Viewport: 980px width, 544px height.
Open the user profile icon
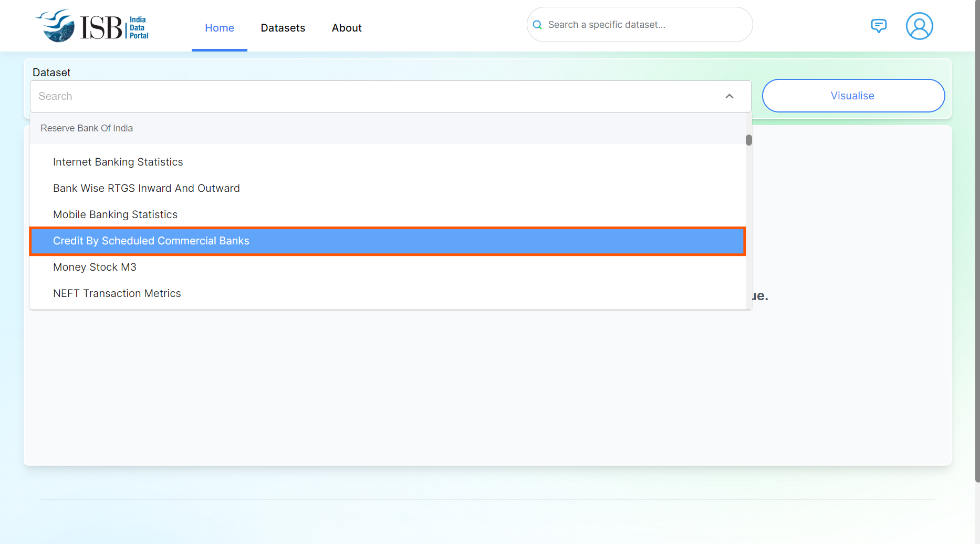(x=919, y=26)
